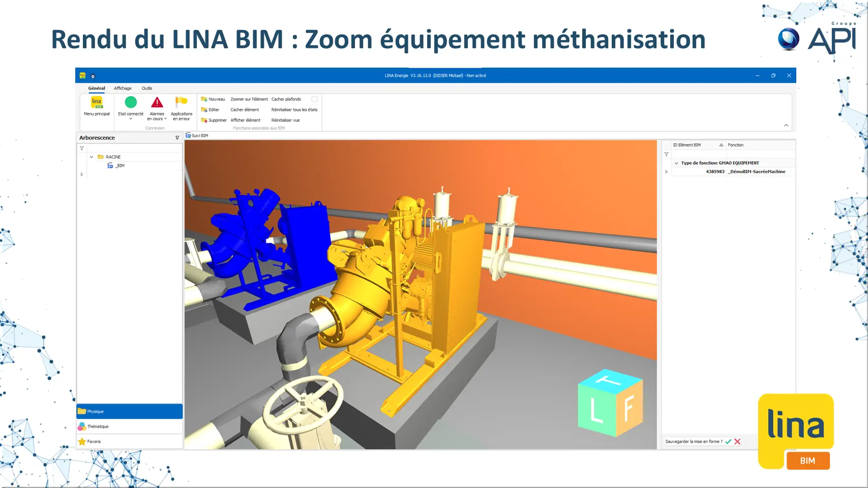Confirm saving layout with green checkmark
The width and height of the screenshot is (868, 488).
click(728, 442)
